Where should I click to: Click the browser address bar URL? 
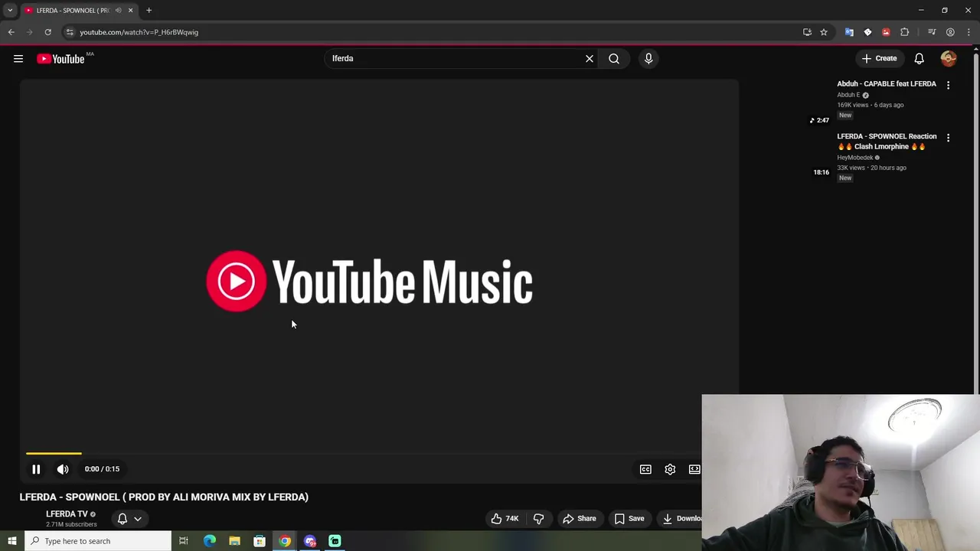tap(139, 32)
